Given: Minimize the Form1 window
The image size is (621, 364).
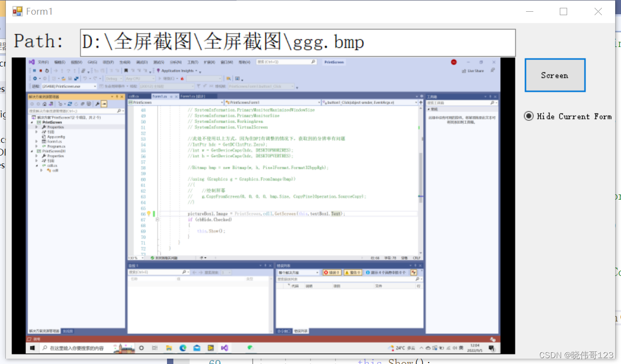Looking at the screenshot, I should (529, 11).
